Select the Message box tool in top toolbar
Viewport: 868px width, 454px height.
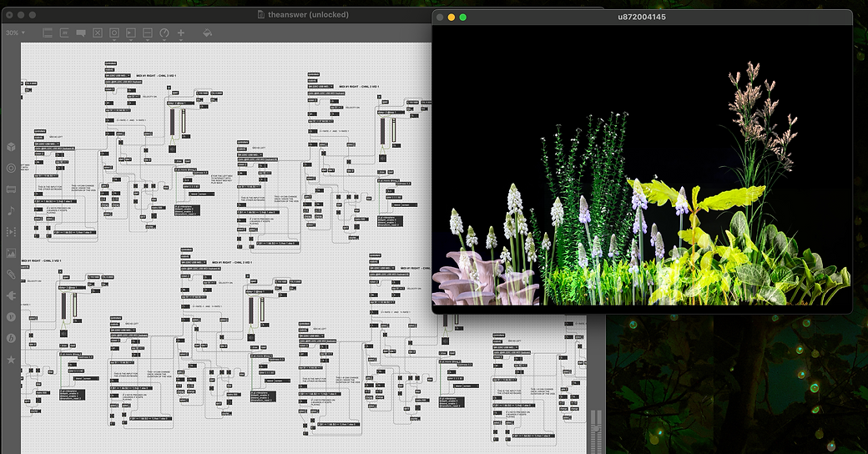tap(64, 33)
